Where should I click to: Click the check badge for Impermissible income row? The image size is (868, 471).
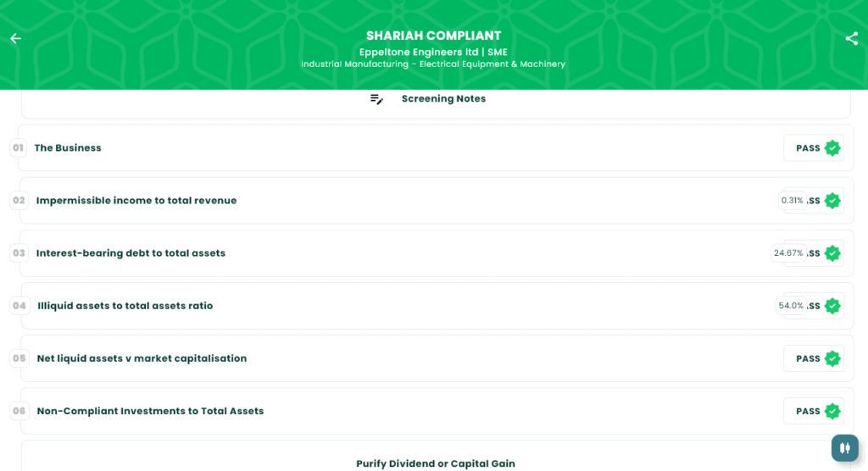[832, 201]
